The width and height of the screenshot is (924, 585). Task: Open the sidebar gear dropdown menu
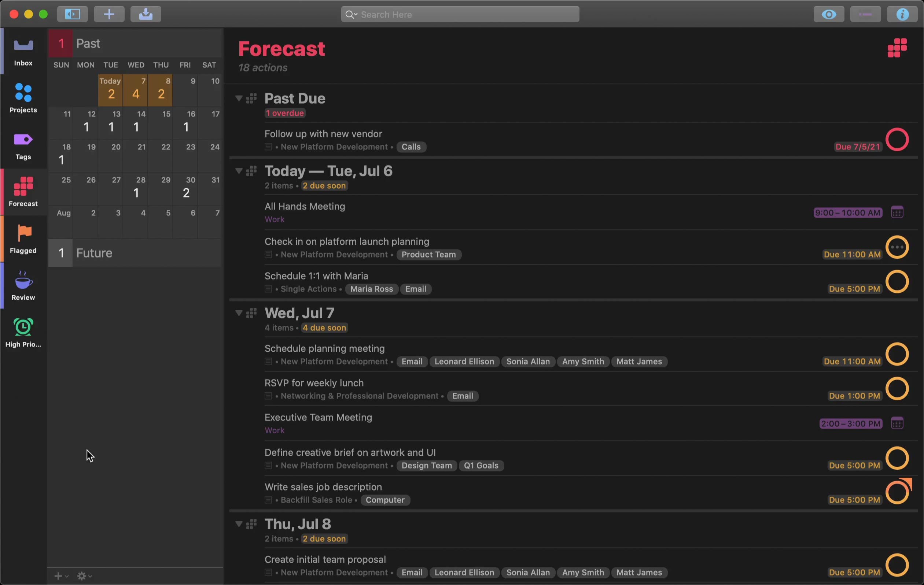[x=84, y=576]
